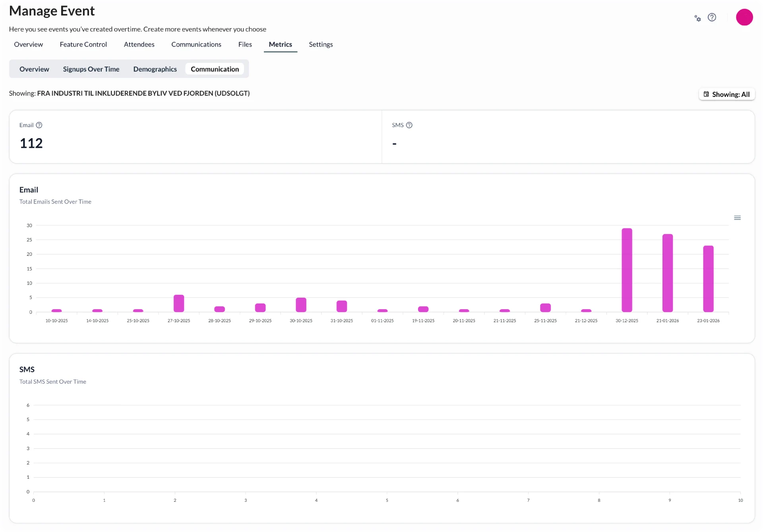Click the 01-11-2025 axis date label
The image size is (763, 532).
click(x=383, y=321)
